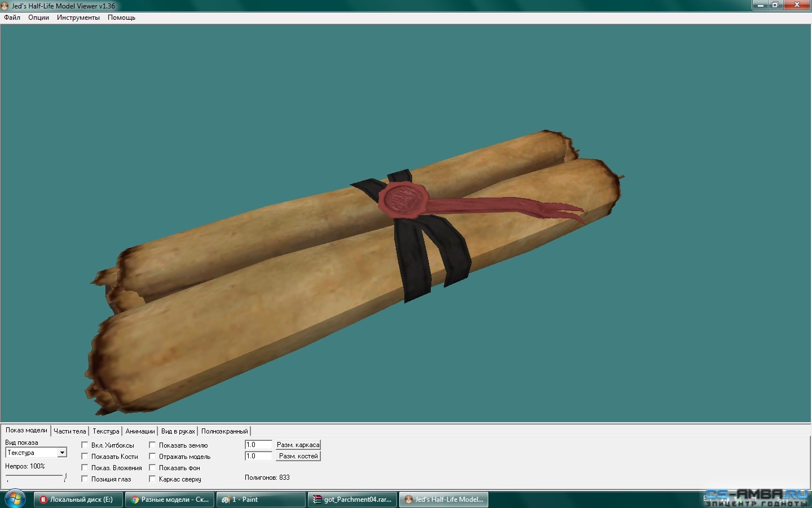The width and height of the screenshot is (812, 508).
Task: Click Jed's Half-Life Model Viewer taskbar button
Action: 444,500
